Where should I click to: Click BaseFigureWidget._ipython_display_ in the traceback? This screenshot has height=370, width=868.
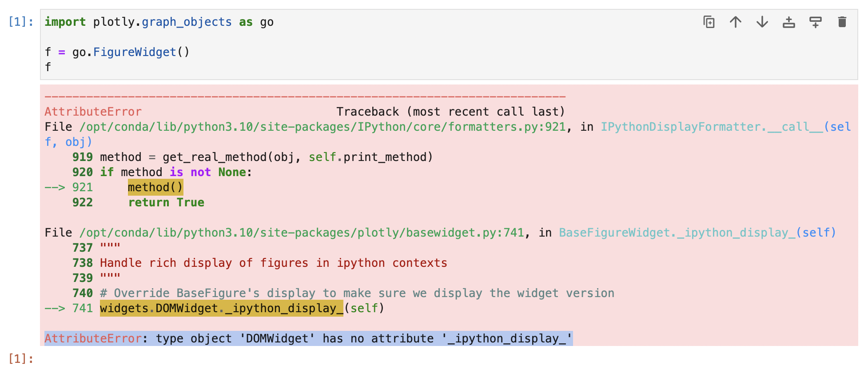coord(684,232)
